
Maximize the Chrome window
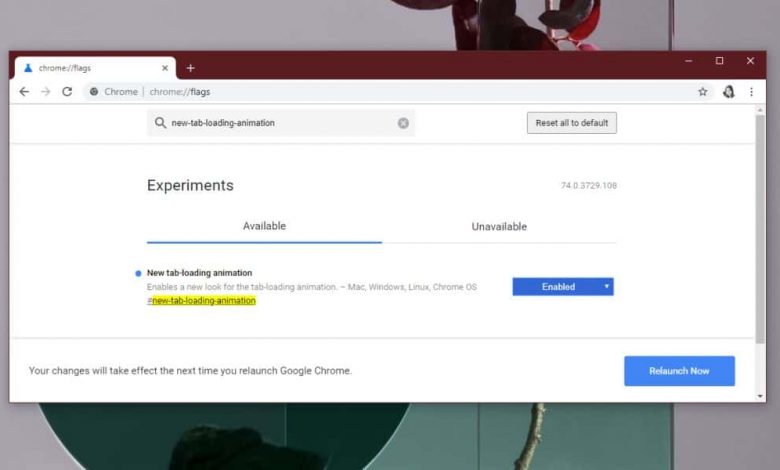719,61
